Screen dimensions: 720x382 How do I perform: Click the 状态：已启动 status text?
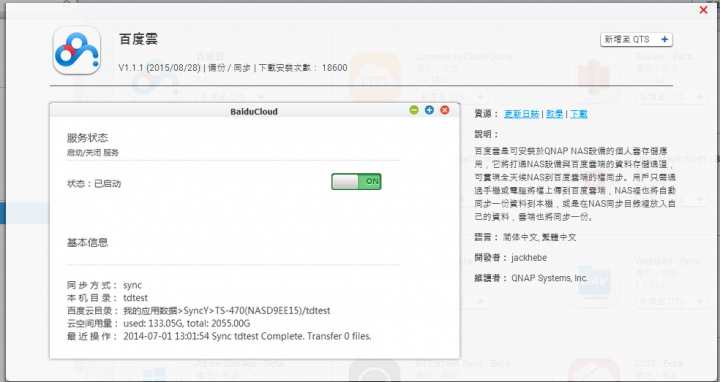(94, 184)
